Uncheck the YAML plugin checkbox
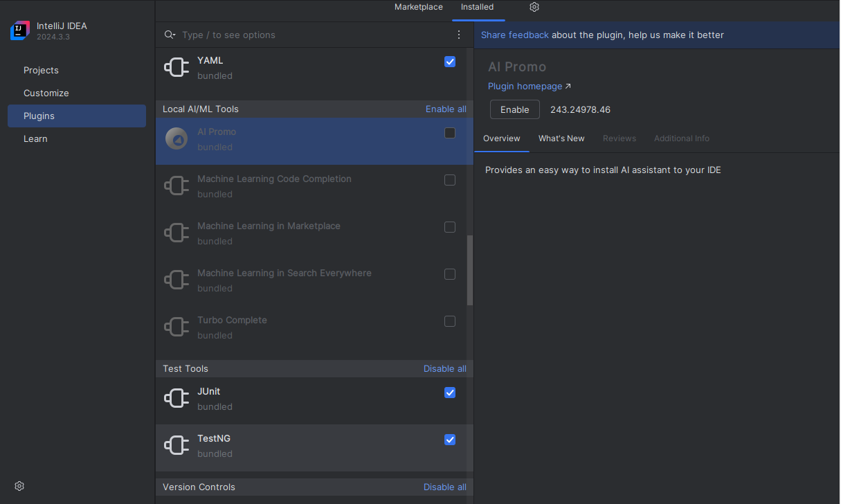Screen dimensions: 841x504 click(x=450, y=62)
